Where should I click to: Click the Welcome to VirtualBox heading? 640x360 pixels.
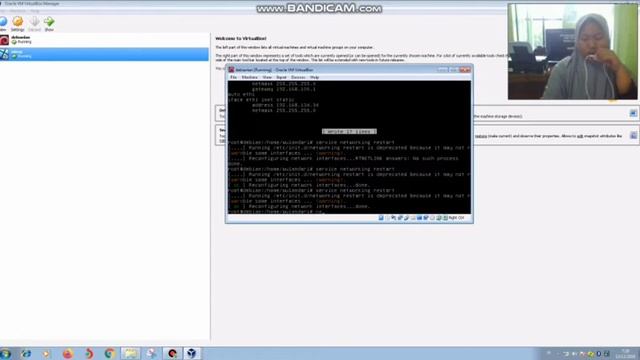pos(241,38)
